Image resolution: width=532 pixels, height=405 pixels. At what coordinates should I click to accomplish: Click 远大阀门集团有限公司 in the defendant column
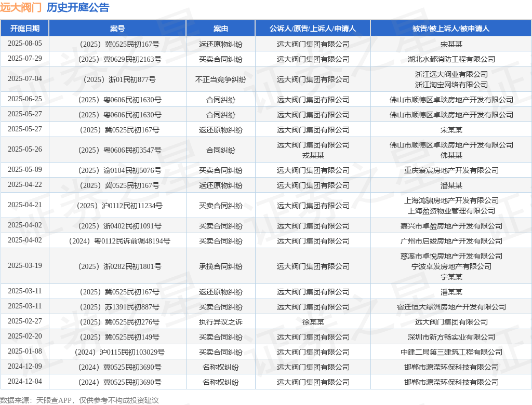pyautogui.click(x=451, y=322)
